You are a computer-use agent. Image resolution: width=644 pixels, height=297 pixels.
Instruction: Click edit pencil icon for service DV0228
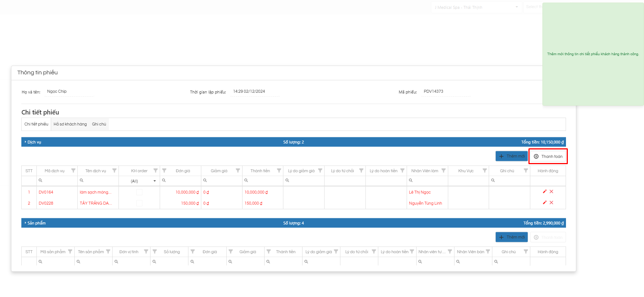545,202
